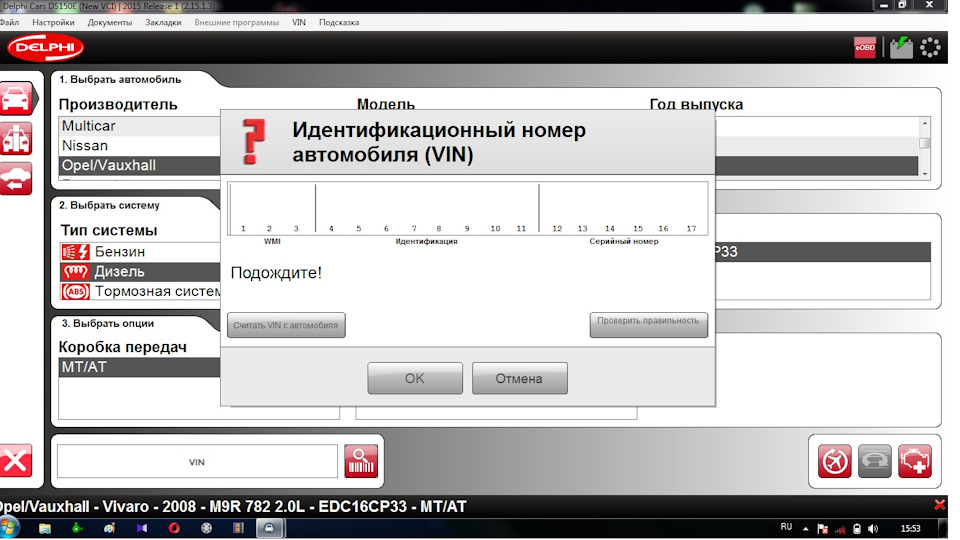Image resolution: width=960 pixels, height=540 pixels.
Task: Click the ABS brake system icon
Action: [x=76, y=291]
